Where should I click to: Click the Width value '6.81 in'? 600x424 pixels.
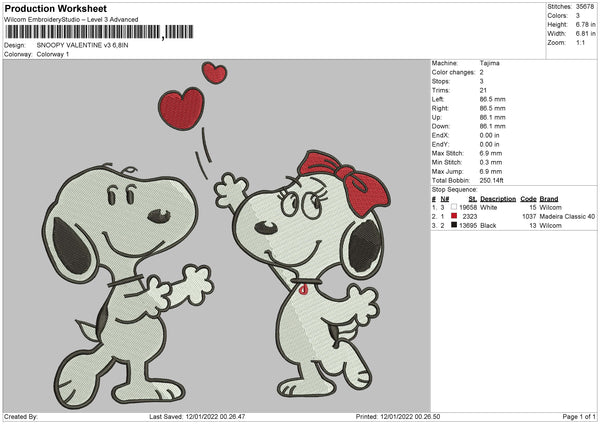(x=585, y=34)
